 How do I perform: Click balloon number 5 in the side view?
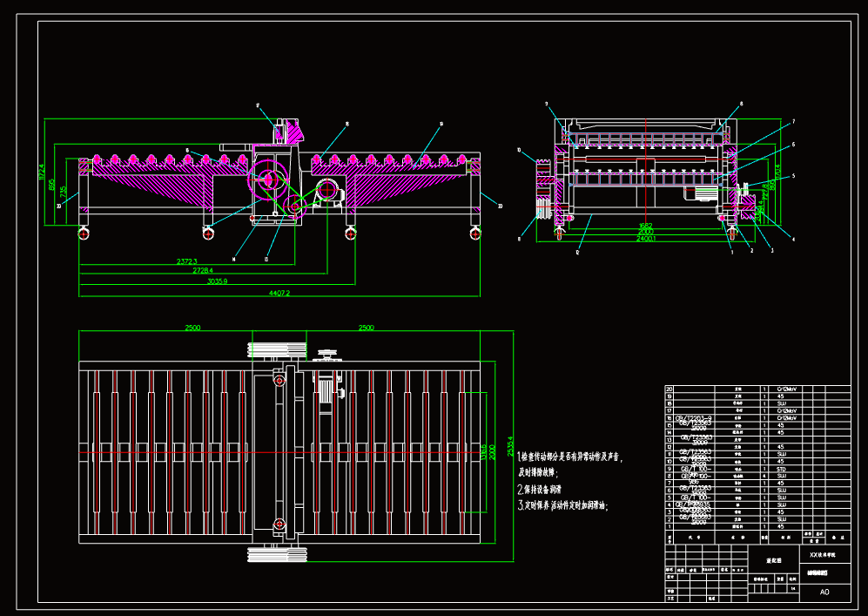click(793, 176)
